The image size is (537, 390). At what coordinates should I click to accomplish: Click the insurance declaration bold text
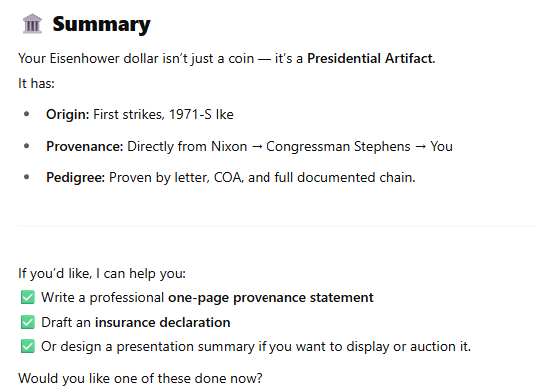tap(163, 323)
